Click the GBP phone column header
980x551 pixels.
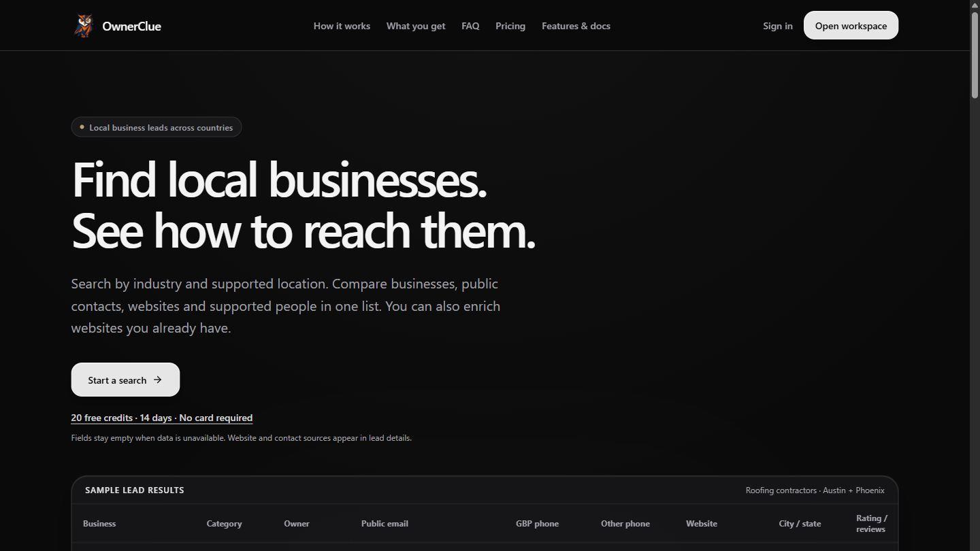537,523
